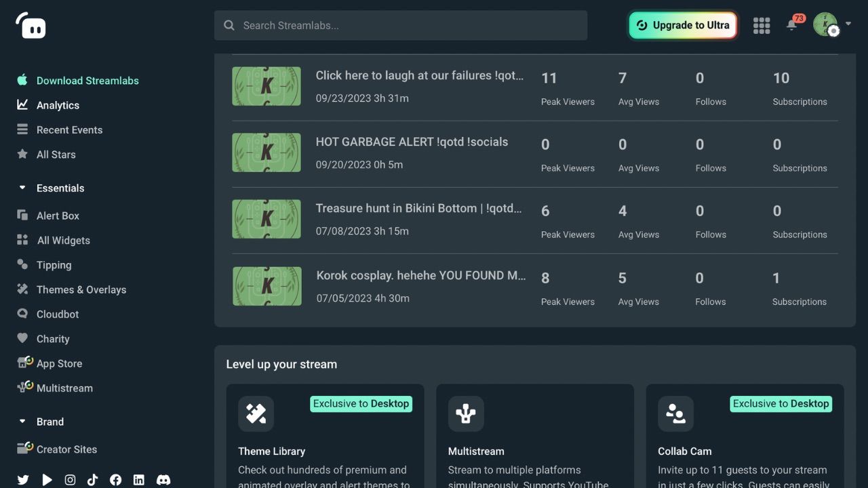Open the apps grid menu
Viewport: 868px width, 488px height.
click(761, 25)
